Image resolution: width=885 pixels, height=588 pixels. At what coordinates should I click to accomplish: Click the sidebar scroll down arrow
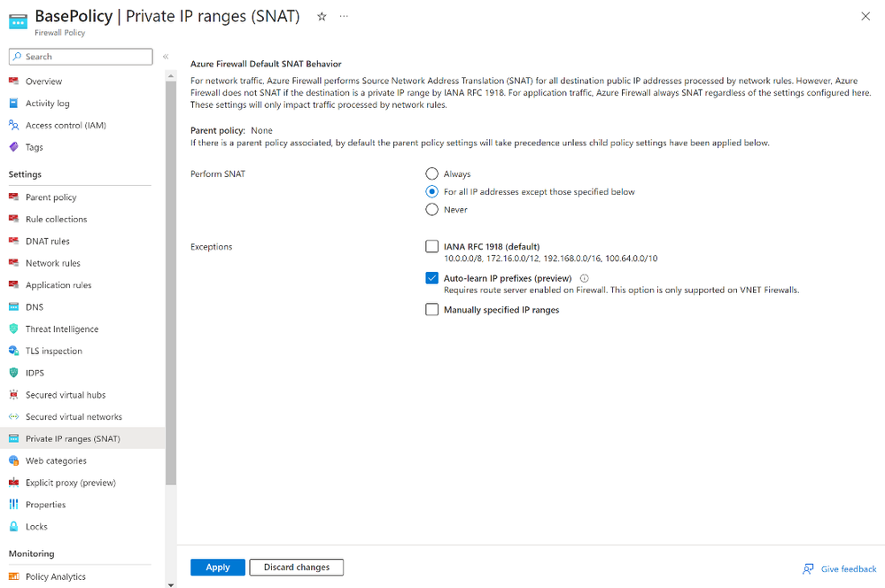pyautogui.click(x=171, y=584)
